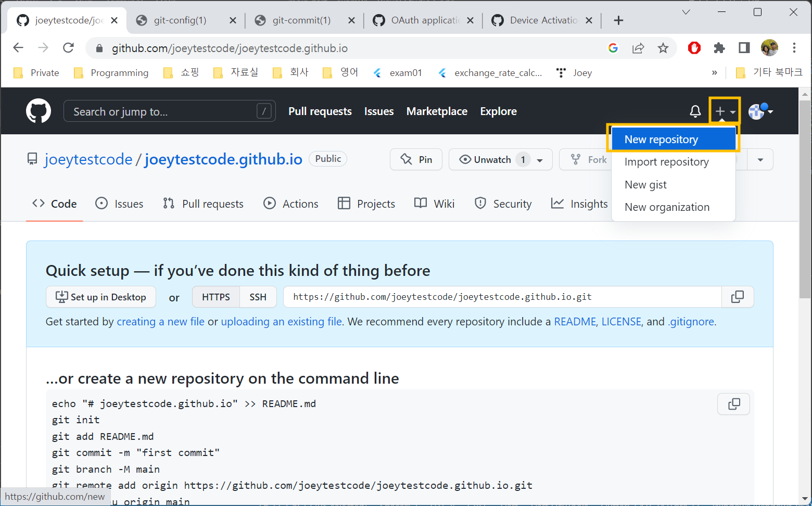Copy the command line instructions block
The height and width of the screenshot is (506, 812).
click(x=734, y=404)
